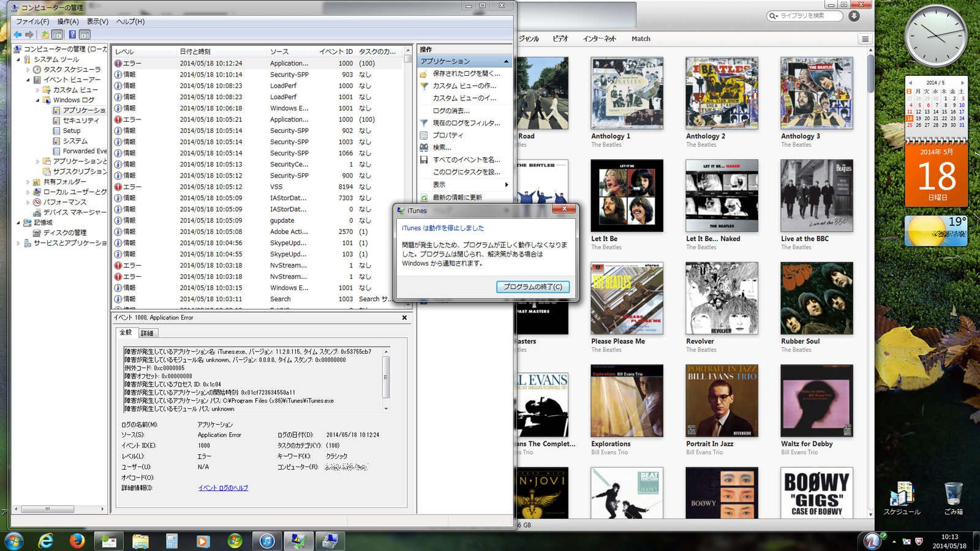Click the up-one-level folder toolbar icon
The height and width of the screenshot is (551, 980).
(45, 35)
